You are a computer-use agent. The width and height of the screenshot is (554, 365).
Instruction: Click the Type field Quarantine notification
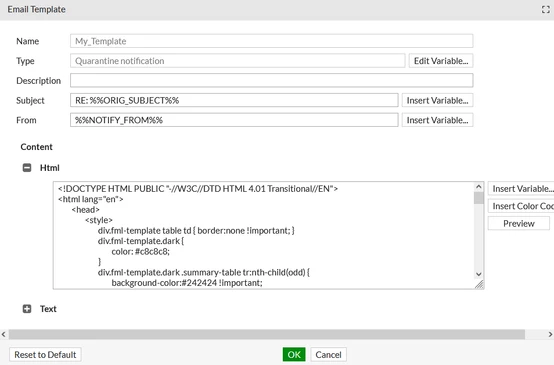[237, 61]
